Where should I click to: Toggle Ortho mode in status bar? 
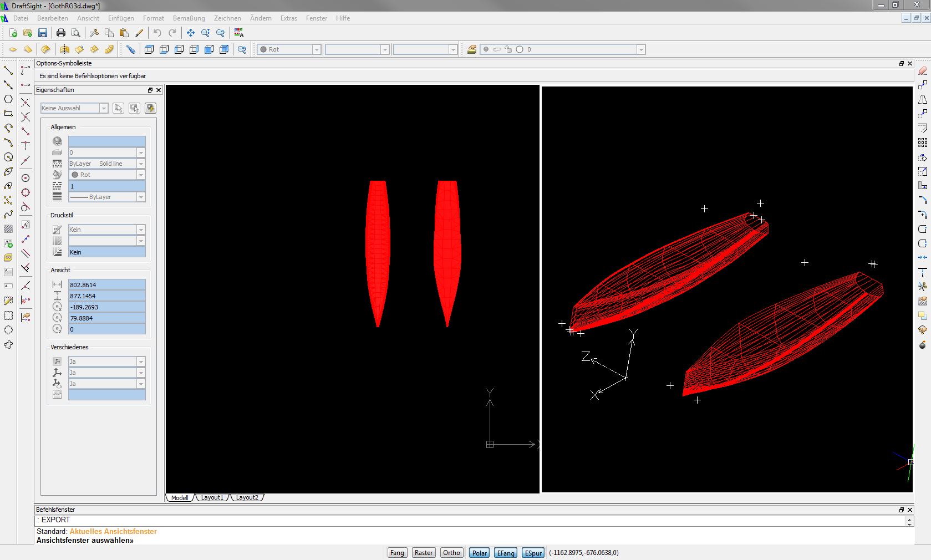(451, 553)
